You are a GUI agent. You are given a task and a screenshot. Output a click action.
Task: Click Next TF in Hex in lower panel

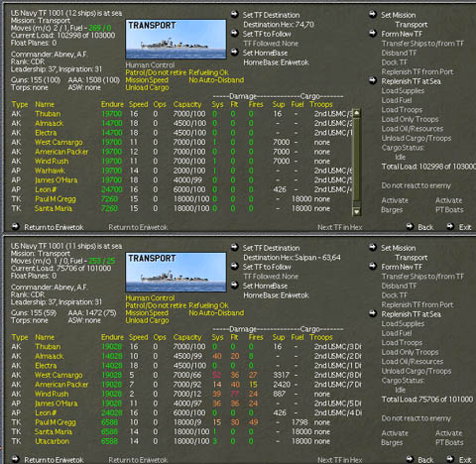pyautogui.click(x=340, y=460)
